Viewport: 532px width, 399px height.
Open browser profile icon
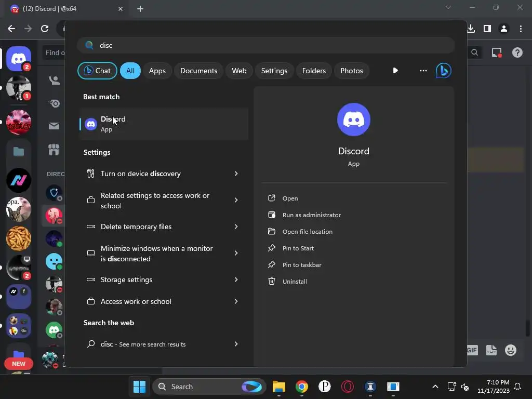(x=504, y=29)
